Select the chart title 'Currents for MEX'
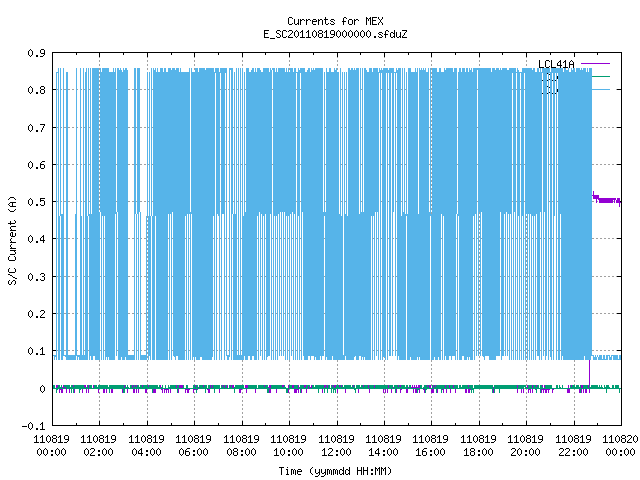640x480 pixels. pyautogui.click(x=335, y=21)
